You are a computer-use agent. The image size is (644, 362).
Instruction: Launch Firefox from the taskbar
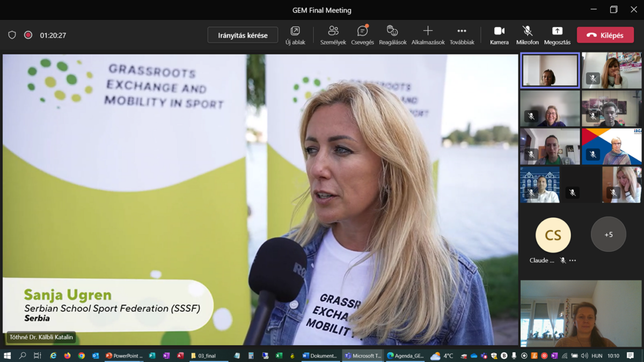tap(67, 356)
